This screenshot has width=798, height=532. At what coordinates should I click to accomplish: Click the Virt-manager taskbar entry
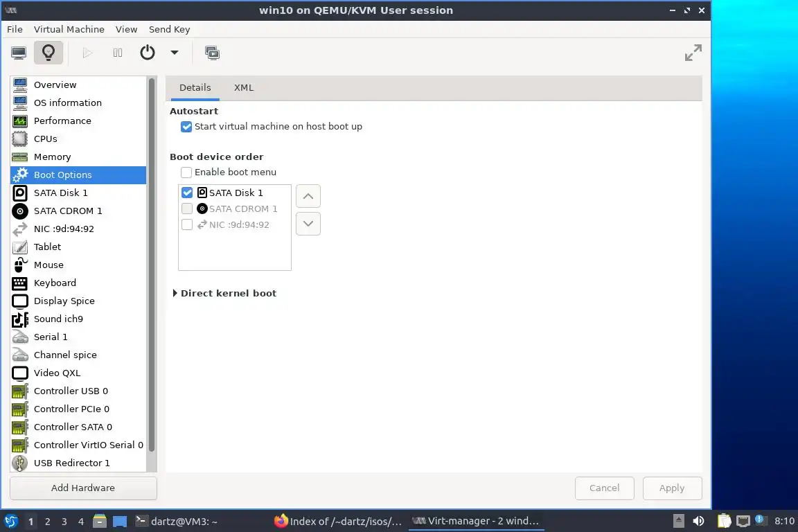[477, 522]
